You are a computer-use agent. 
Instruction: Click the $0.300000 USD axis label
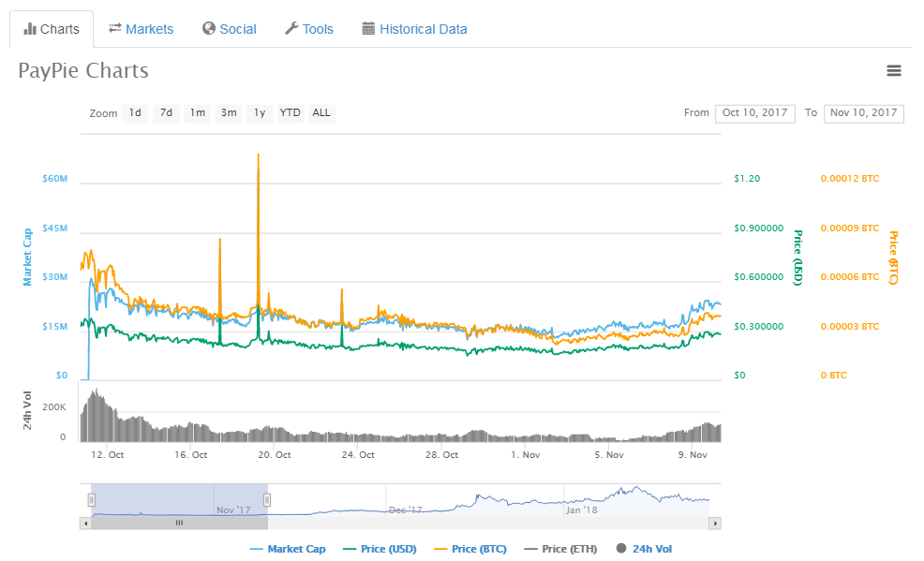pos(759,326)
